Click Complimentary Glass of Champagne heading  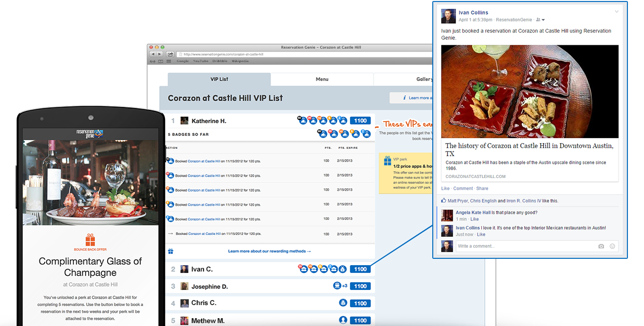[90, 267]
